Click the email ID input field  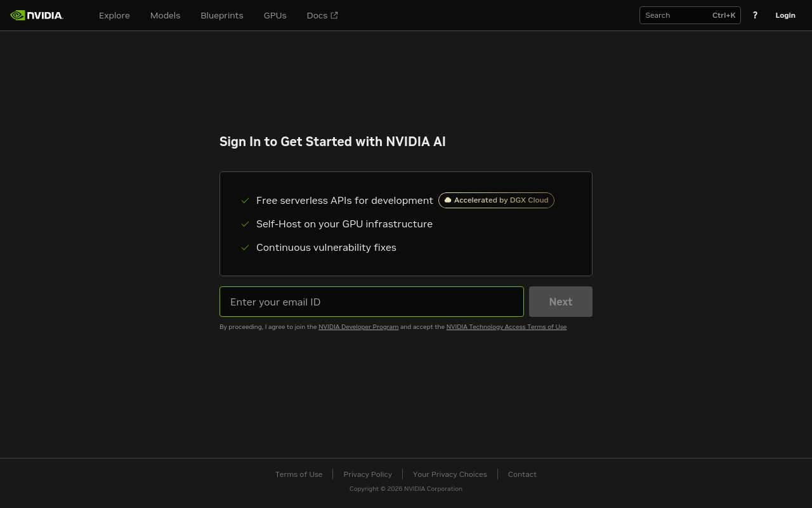coord(372,302)
